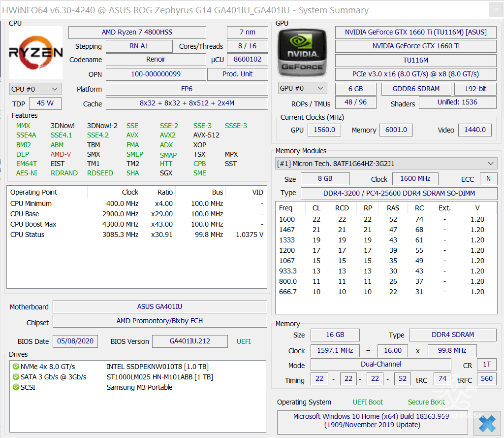Click the AMD Ryzen 7 4800HSS name field

(x=137, y=32)
